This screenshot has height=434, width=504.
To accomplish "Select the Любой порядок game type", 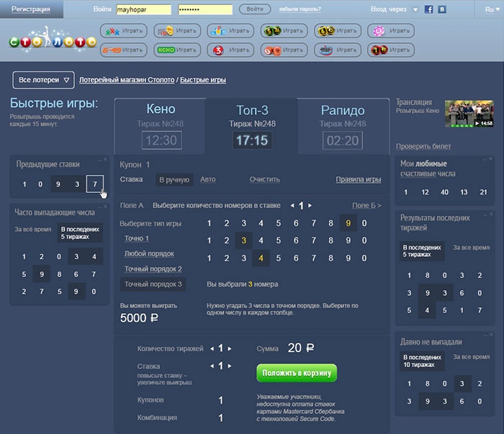I will [x=148, y=253].
